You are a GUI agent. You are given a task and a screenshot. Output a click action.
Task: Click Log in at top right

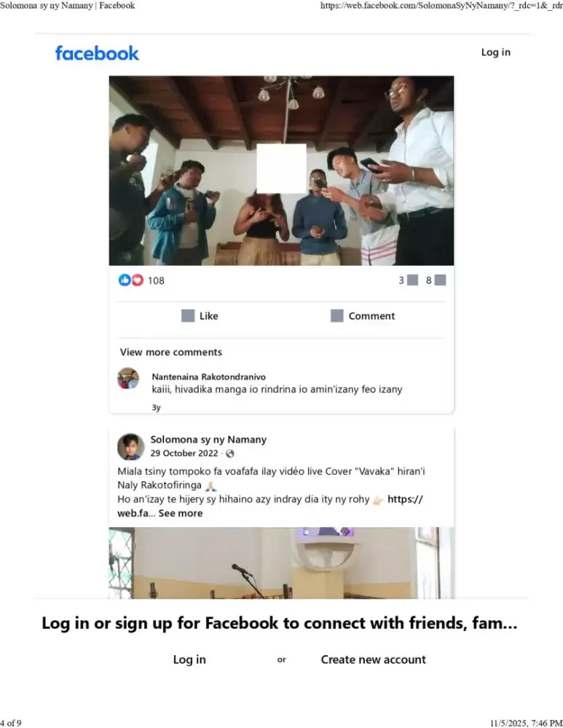click(496, 52)
